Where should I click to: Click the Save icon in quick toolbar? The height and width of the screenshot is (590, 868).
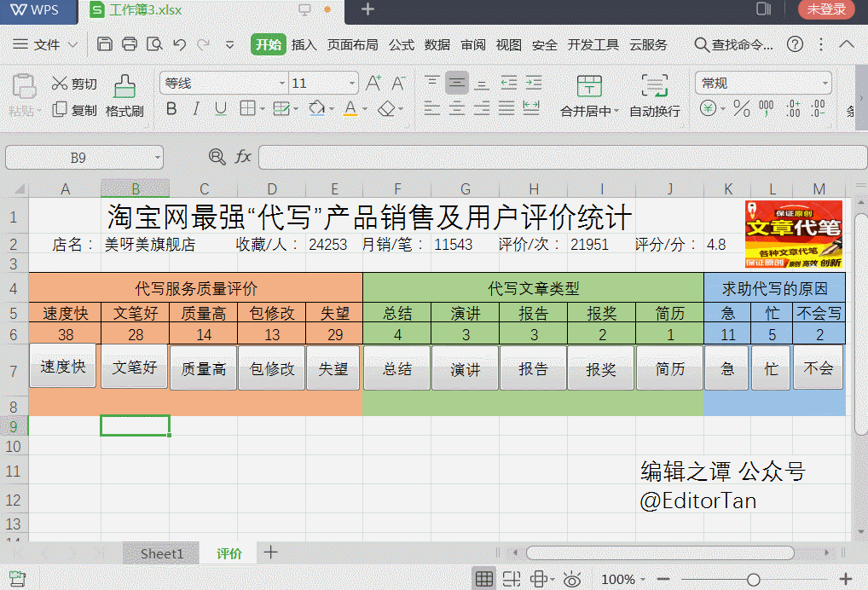pyautogui.click(x=104, y=44)
